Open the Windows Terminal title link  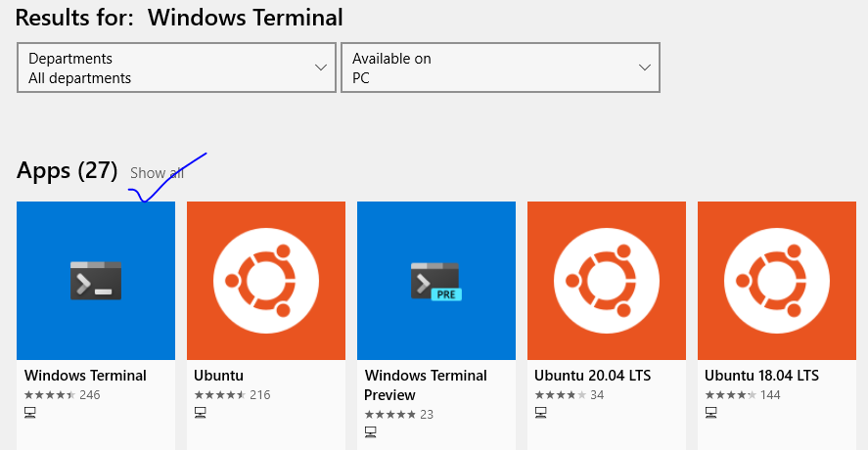(x=85, y=376)
